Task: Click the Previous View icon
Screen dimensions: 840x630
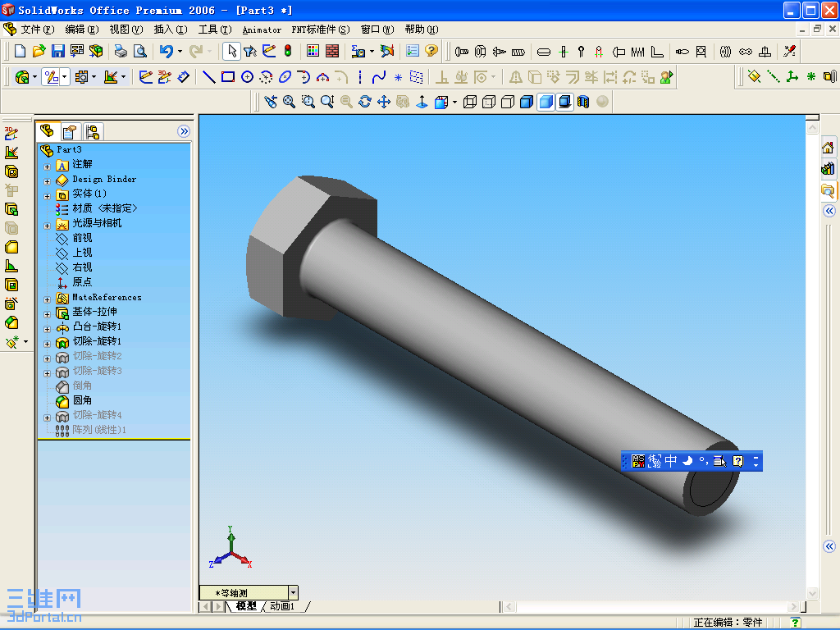Action: [271, 102]
